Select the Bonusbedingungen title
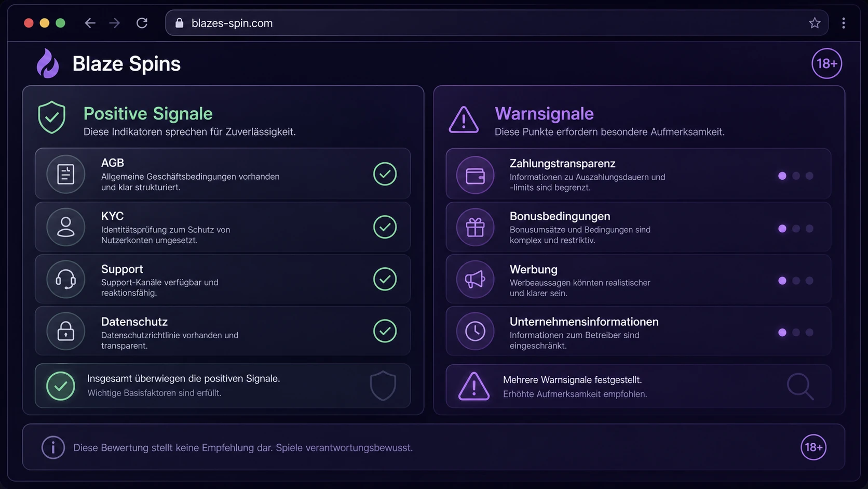The image size is (868, 489). pos(560,216)
